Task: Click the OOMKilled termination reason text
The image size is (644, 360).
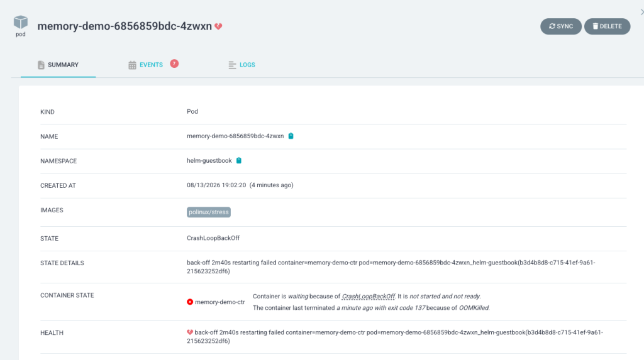Action: pyautogui.click(x=474, y=308)
